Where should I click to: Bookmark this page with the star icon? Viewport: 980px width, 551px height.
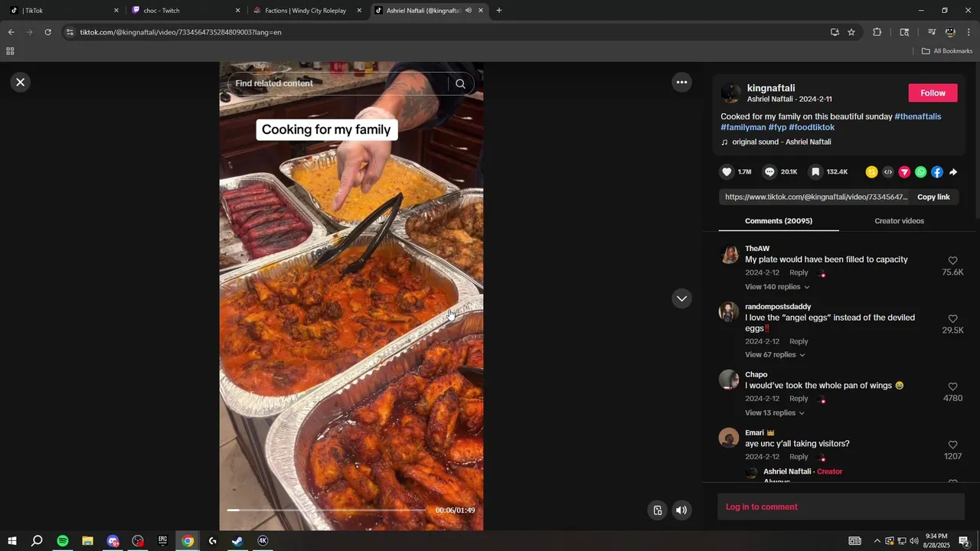click(x=851, y=32)
